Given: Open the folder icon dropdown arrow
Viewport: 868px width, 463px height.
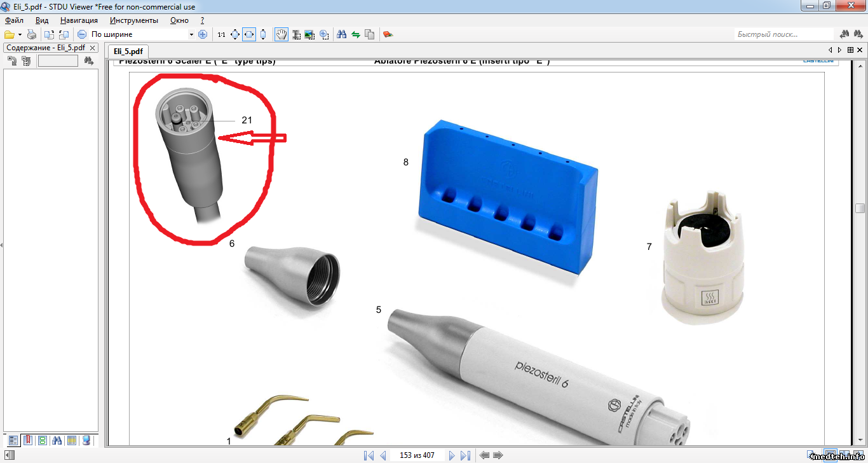Looking at the screenshot, I should 20,34.
